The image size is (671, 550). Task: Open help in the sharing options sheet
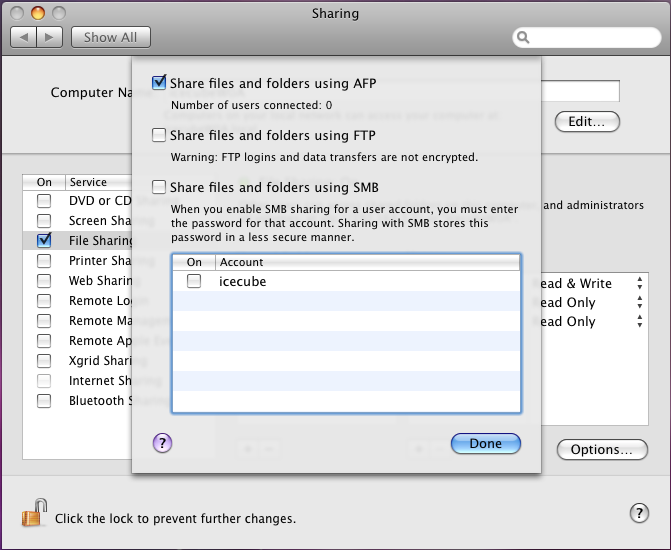[162, 443]
